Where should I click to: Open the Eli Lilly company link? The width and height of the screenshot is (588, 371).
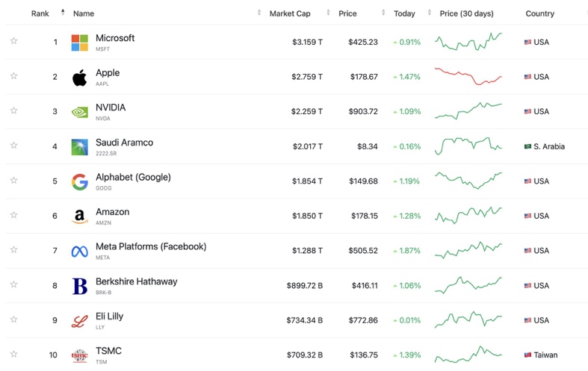pyautogui.click(x=109, y=317)
